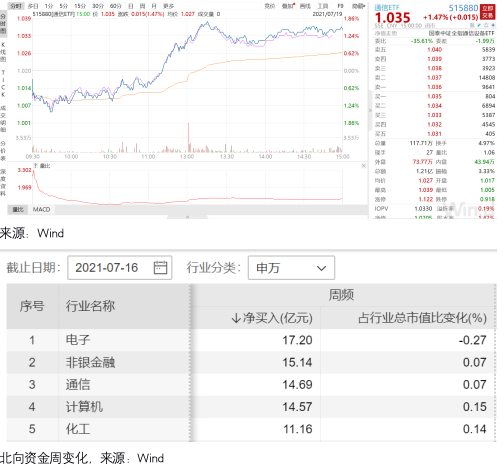
Task: Click the small grid icon under price change
Action: [472, 25]
